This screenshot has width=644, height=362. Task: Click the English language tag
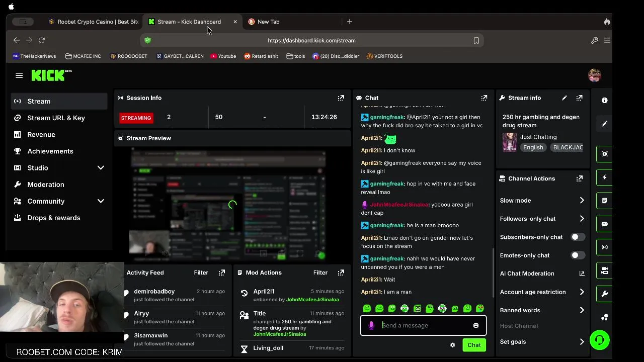[533, 147]
